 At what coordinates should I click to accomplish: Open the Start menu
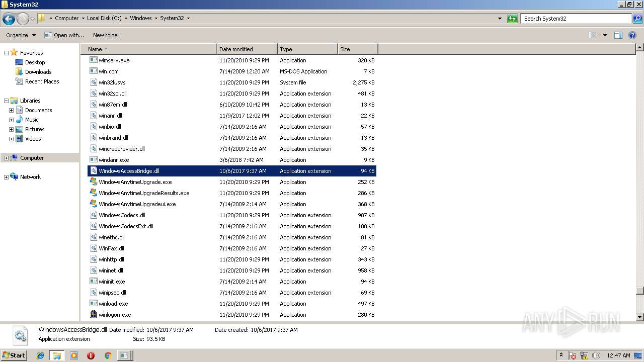14,355
